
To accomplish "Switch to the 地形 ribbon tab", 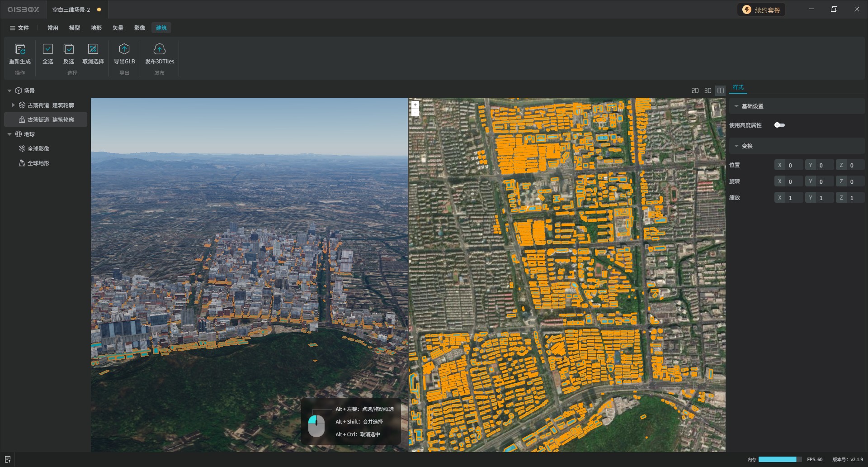I will point(96,28).
